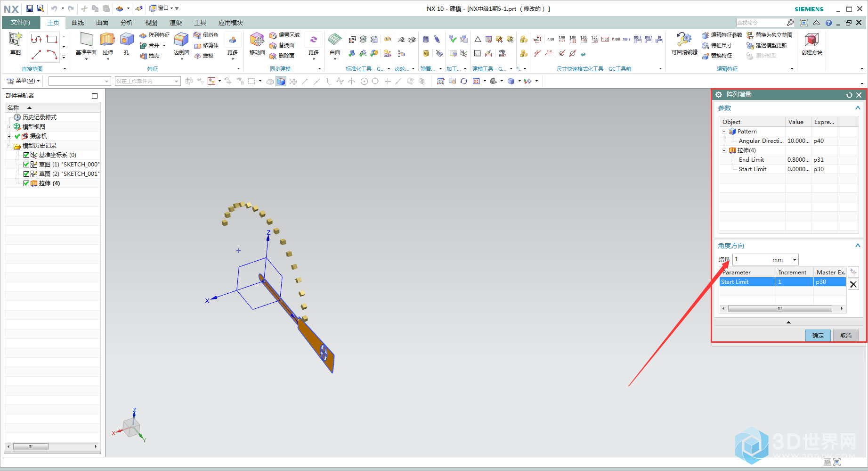Click the parameter table horizontal scrollbar
This screenshot has height=471, width=868.
[x=780, y=309]
